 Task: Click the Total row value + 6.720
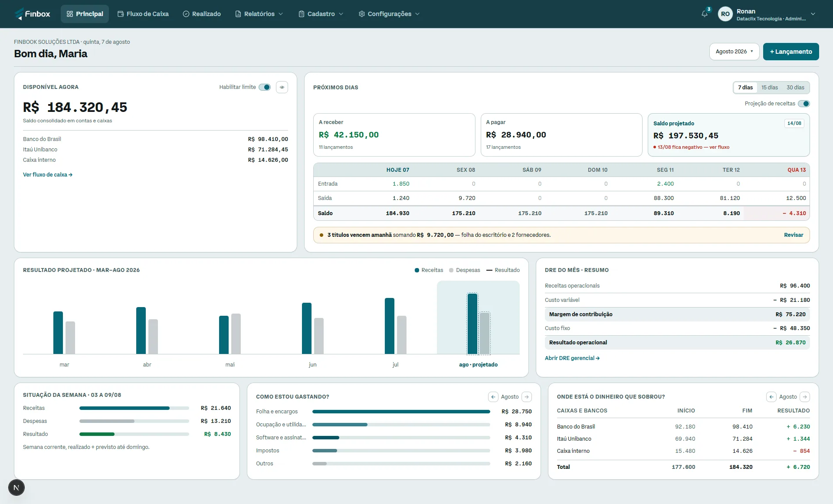(x=798, y=467)
